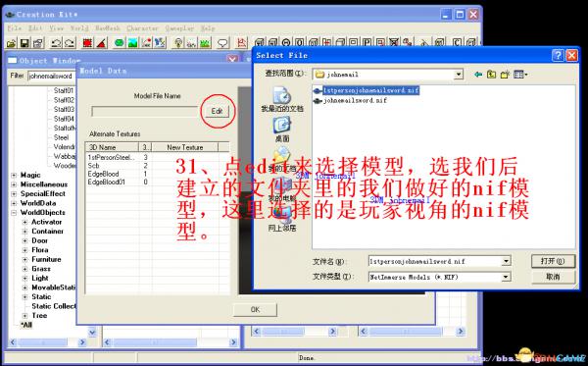Click the floppy disk Save icon

coord(24,43)
